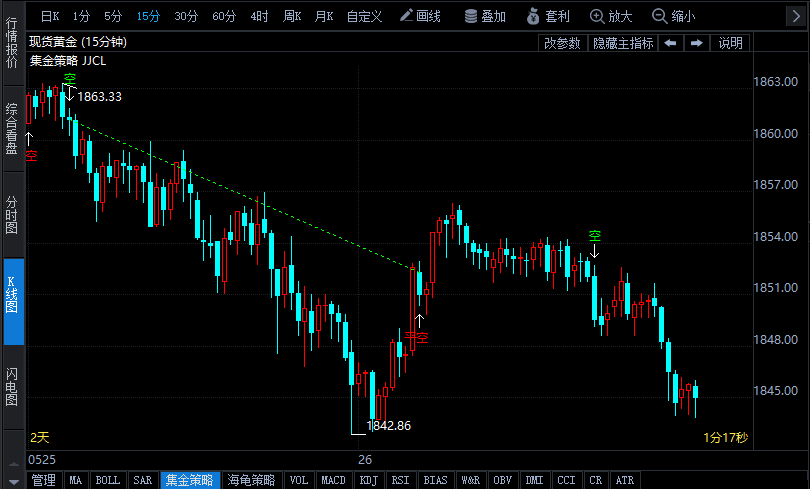Click the right arrow navigation button
810x489 pixels.
point(697,43)
